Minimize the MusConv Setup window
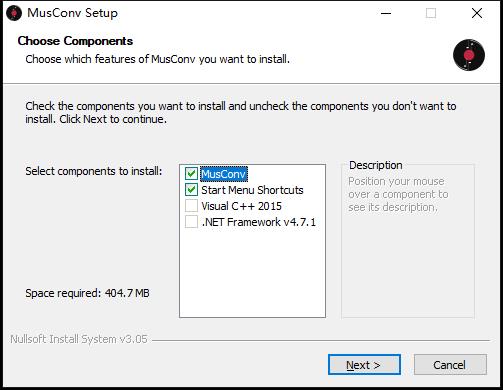The image size is (503, 390). (386, 13)
